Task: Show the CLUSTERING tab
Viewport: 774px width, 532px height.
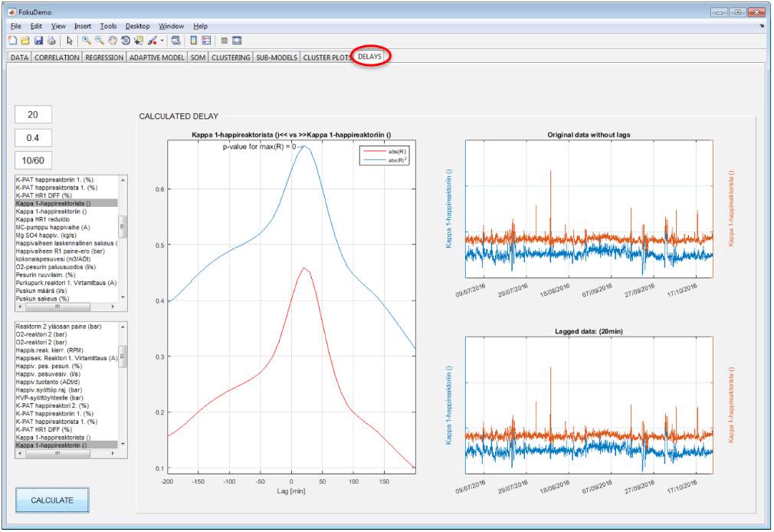Action: [x=231, y=57]
